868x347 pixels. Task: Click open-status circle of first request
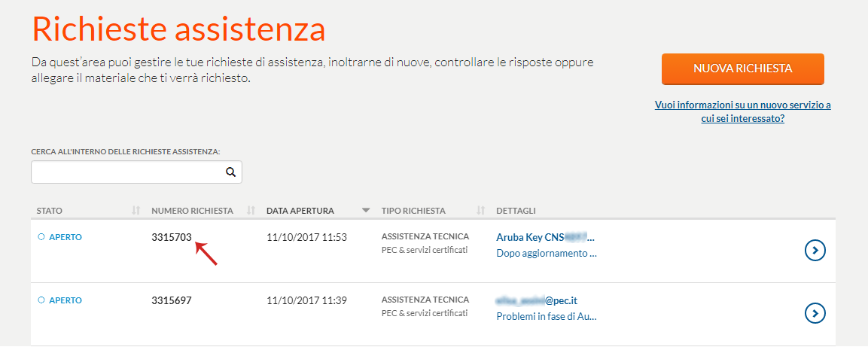tap(41, 237)
